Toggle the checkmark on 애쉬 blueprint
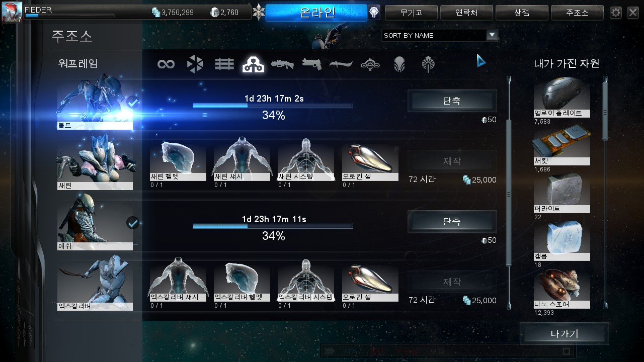The image size is (644, 362). [x=133, y=222]
